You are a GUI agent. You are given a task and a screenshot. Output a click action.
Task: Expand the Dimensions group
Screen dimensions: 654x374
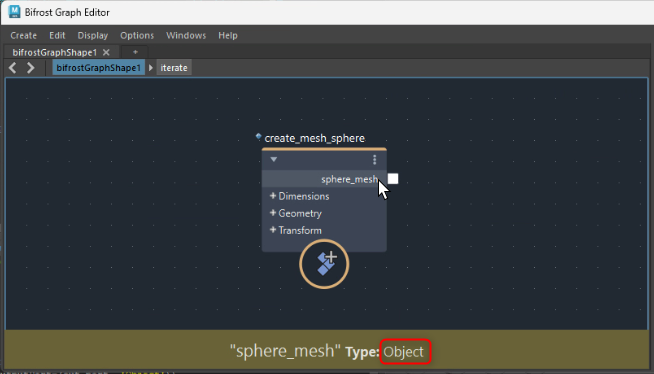click(273, 196)
